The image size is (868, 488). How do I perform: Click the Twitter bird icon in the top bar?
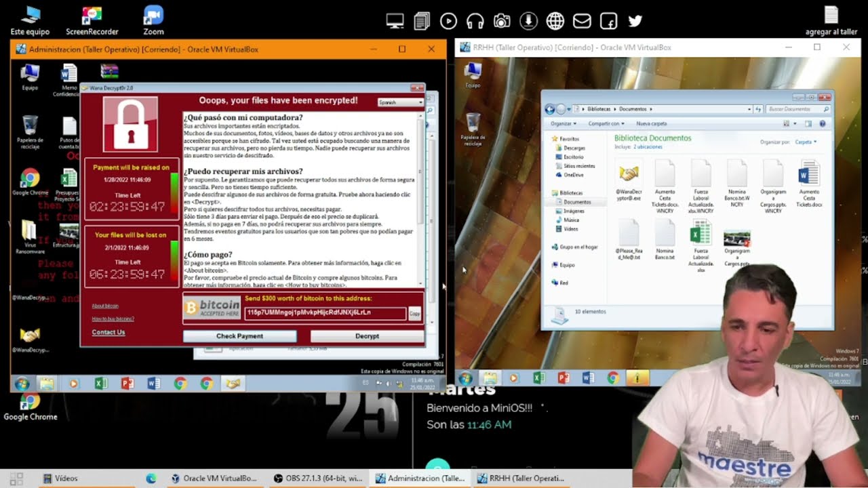point(635,21)
